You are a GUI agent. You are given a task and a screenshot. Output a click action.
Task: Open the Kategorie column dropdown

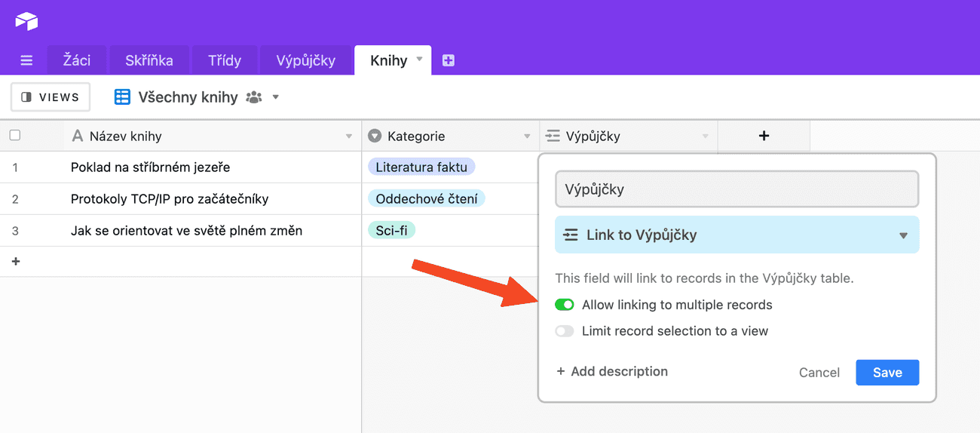coord(527,137)
